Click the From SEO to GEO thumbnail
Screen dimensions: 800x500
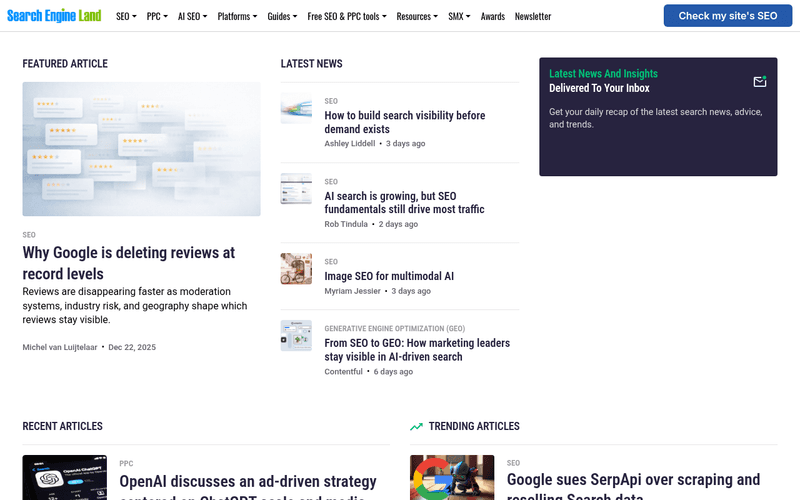[296, 335]
